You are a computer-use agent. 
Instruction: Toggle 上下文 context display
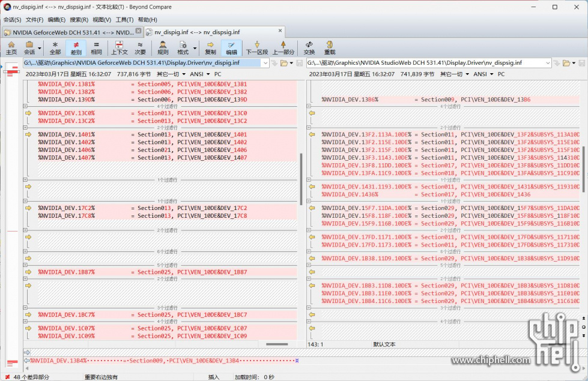[x=120, y=48]
